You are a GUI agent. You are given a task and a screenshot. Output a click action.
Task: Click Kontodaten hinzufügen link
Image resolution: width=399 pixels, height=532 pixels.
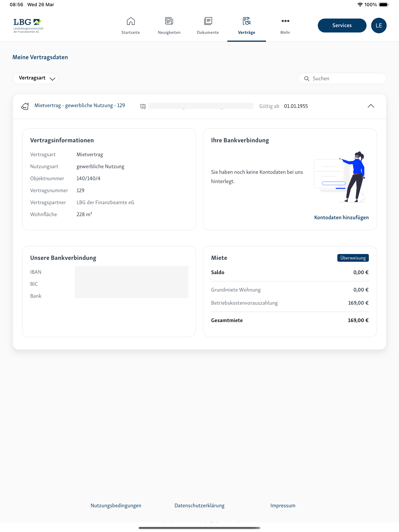[341, 217]
